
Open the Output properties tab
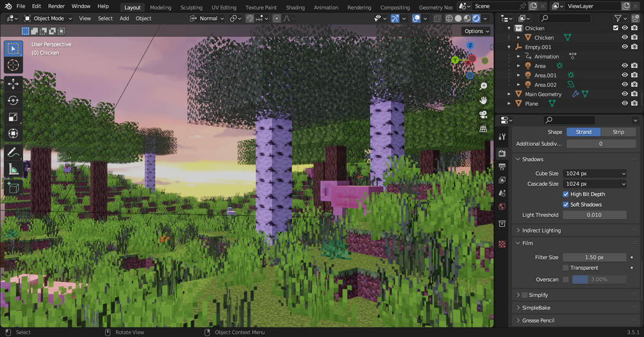(502, 167)
